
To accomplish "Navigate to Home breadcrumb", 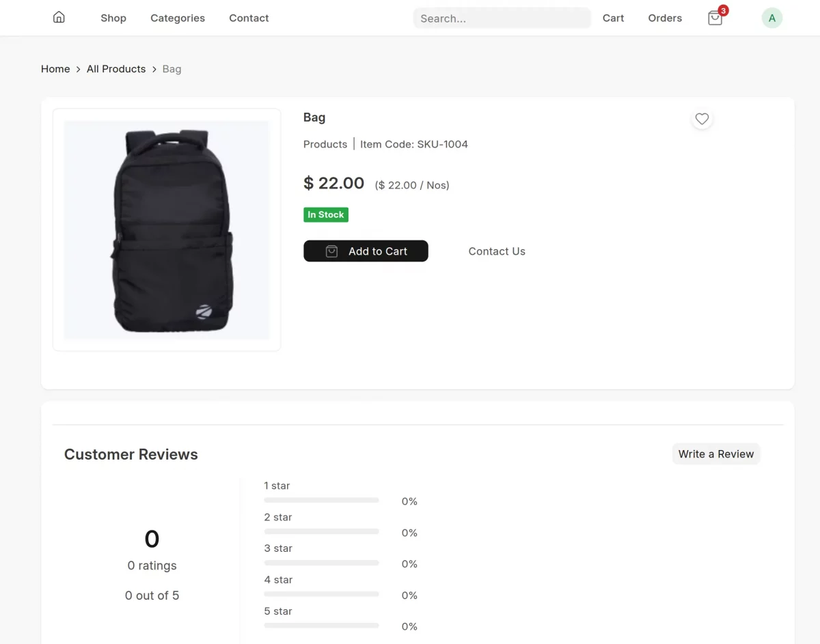I will click(55, 69).
